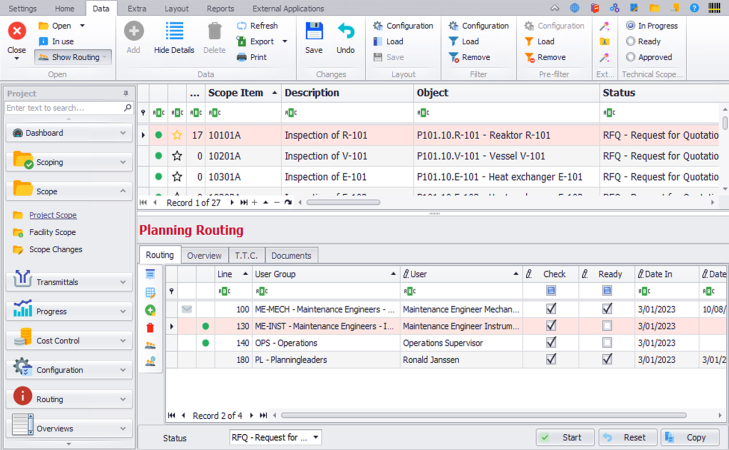Select Approved radio button
729x450 pixels.
coord(630,57)
